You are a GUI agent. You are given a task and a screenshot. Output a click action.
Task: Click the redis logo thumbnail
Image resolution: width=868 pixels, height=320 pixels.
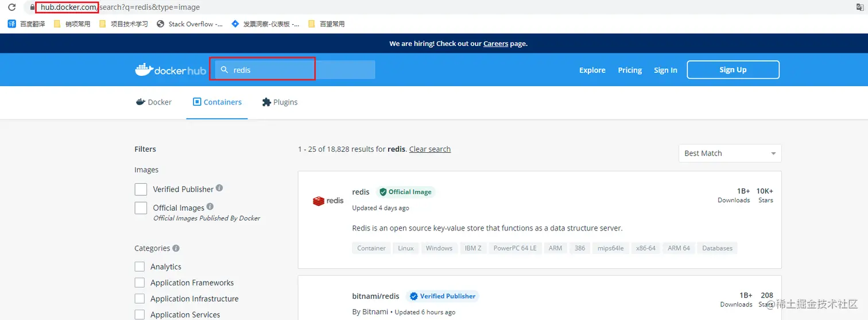coord(328,201)
